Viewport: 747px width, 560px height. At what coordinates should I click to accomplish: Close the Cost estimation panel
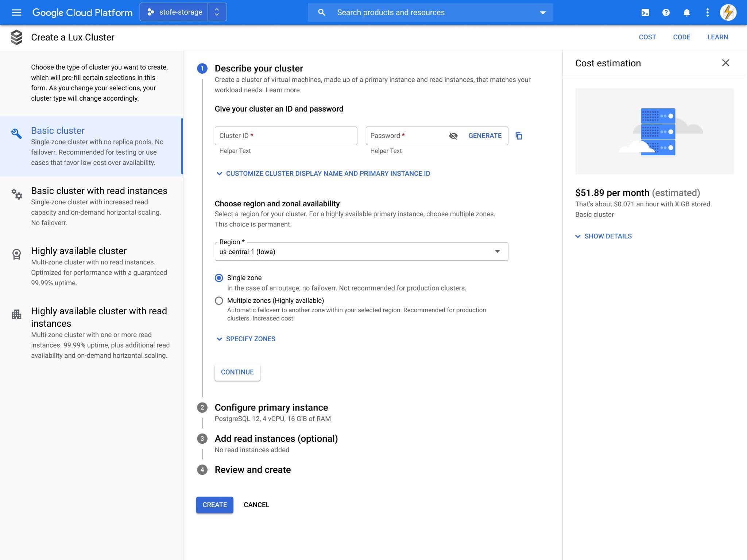725,63
